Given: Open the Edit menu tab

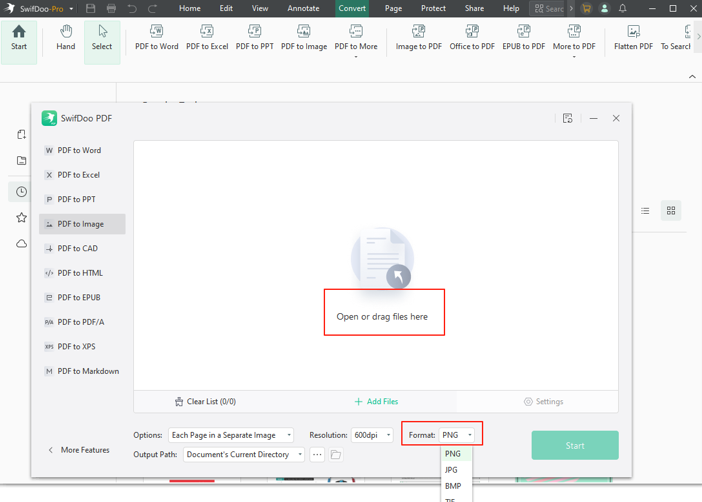Looking at the screenshot, I should coord(226,8).
